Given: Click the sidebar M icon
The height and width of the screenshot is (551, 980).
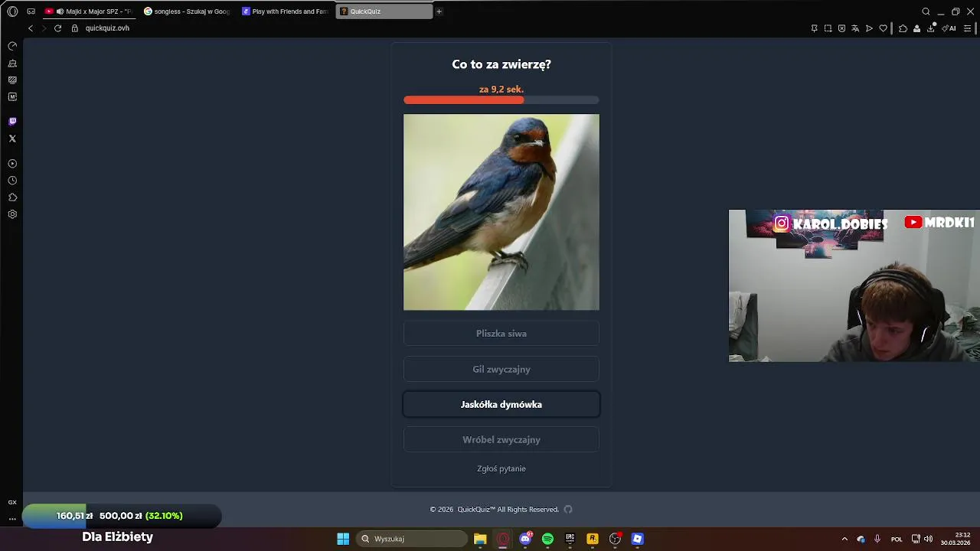Looking at the screenshot, I should pos(12,97).
